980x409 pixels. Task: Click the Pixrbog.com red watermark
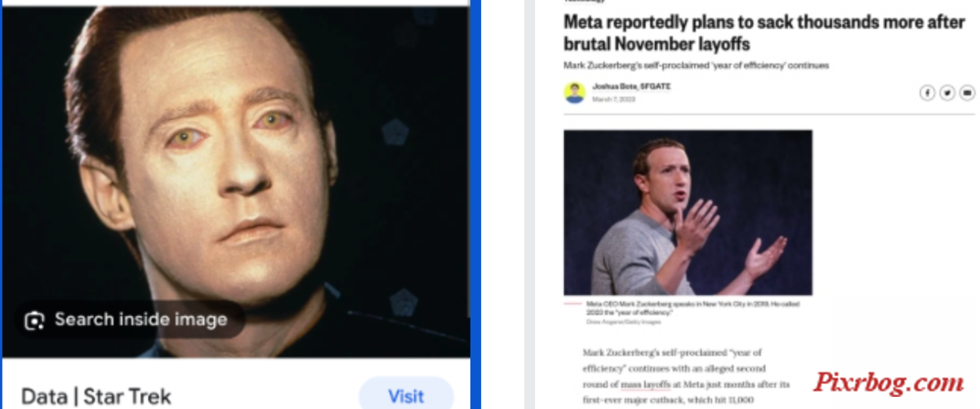(x=888, y=382)
